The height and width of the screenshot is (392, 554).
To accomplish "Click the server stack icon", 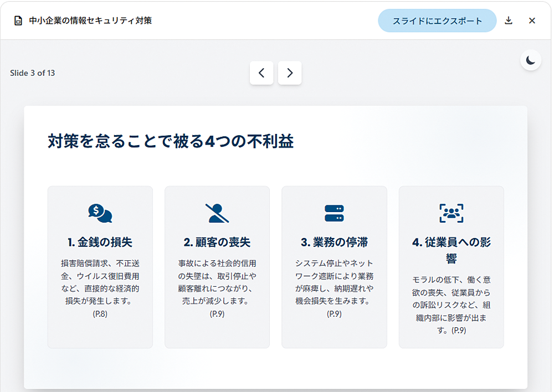I will [334, 213].
